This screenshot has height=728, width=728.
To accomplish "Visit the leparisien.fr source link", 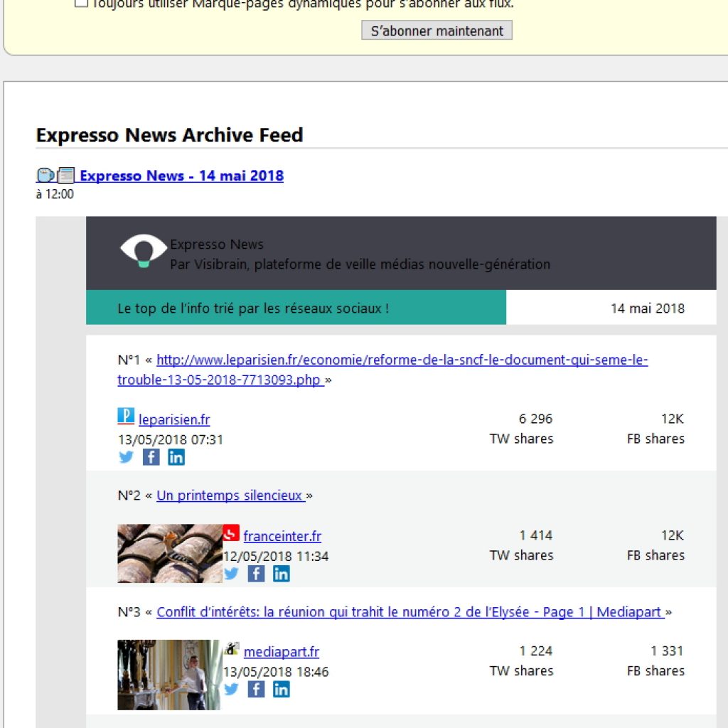I will pos(174,419).
